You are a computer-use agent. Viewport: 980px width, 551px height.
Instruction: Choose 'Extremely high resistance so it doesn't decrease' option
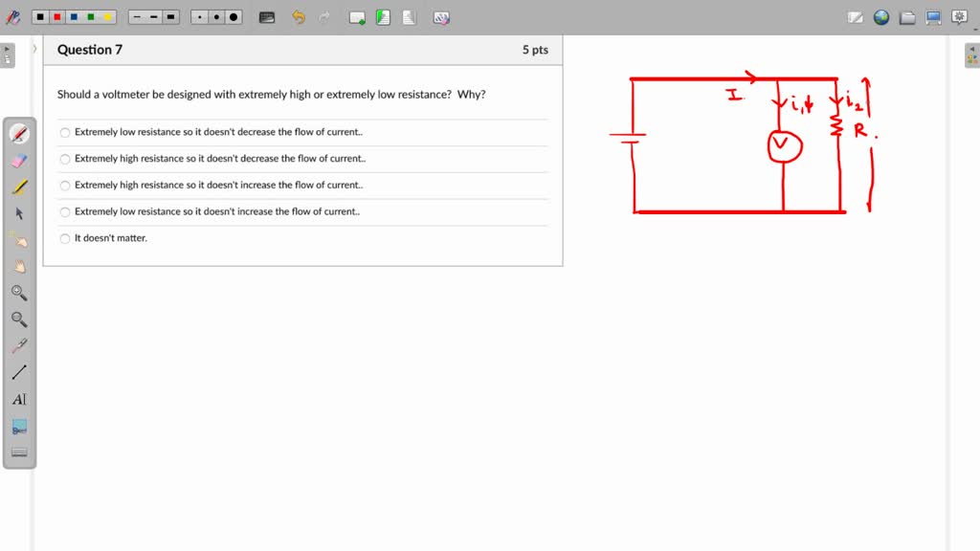click(x=64, y=159)
